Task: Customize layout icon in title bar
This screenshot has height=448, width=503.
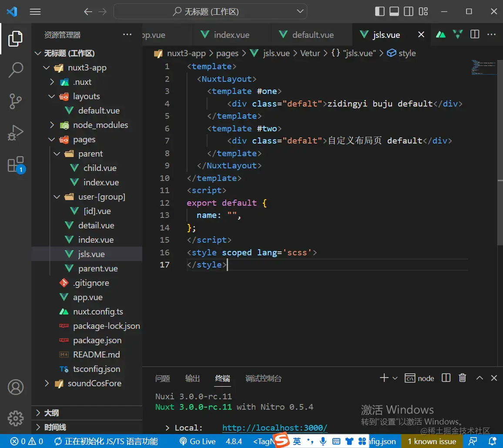Action: 423,12
